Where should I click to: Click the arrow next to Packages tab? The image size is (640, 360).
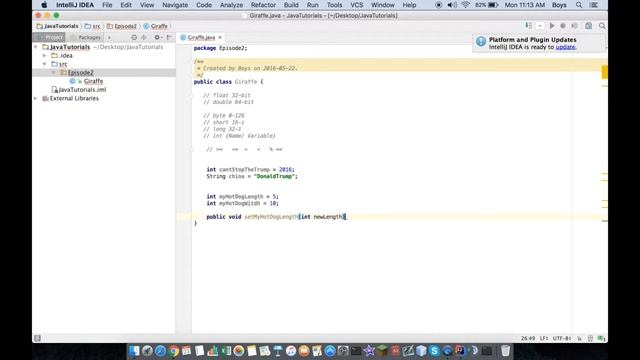(x=109, y=37)
